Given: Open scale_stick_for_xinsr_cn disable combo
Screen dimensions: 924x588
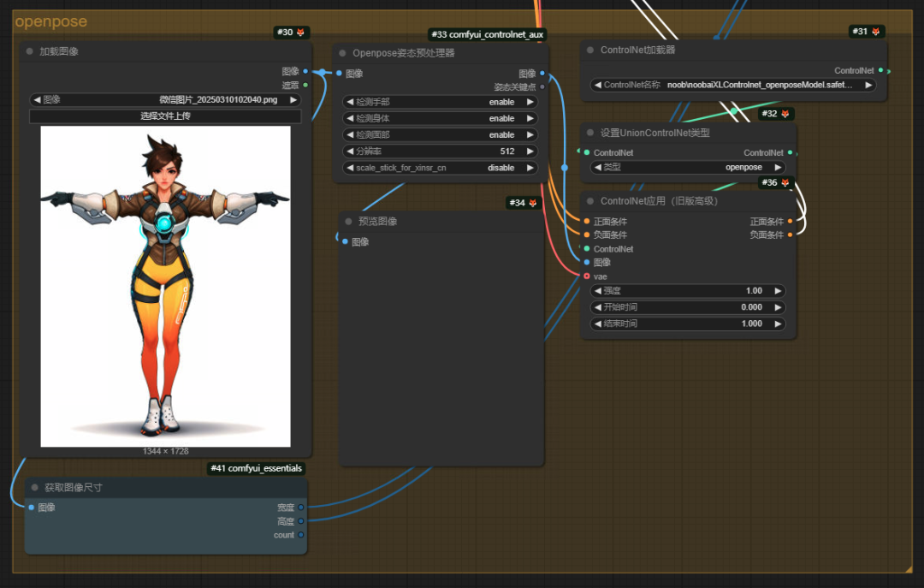Looking at the screenshot, I should 441,168.
